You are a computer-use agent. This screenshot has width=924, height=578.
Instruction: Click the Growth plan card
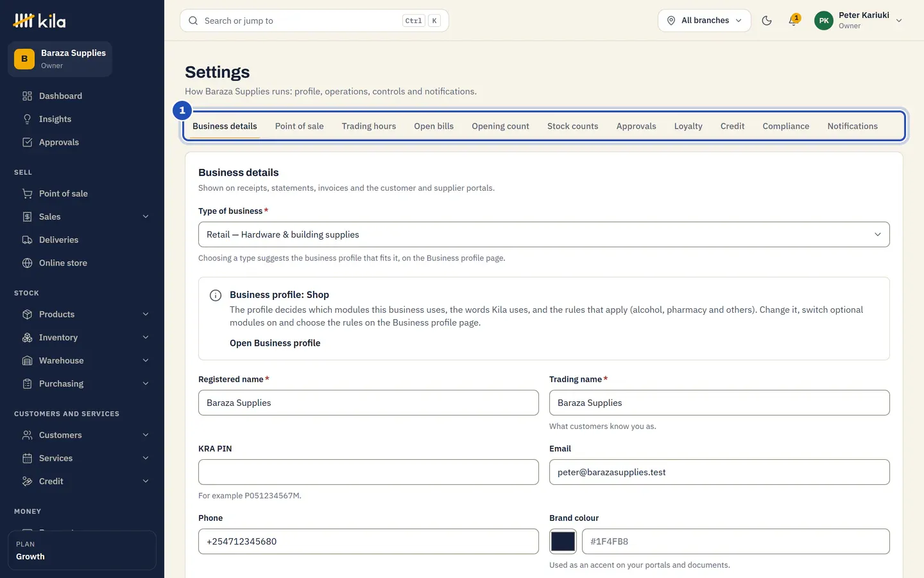click(x=82, y=550)
